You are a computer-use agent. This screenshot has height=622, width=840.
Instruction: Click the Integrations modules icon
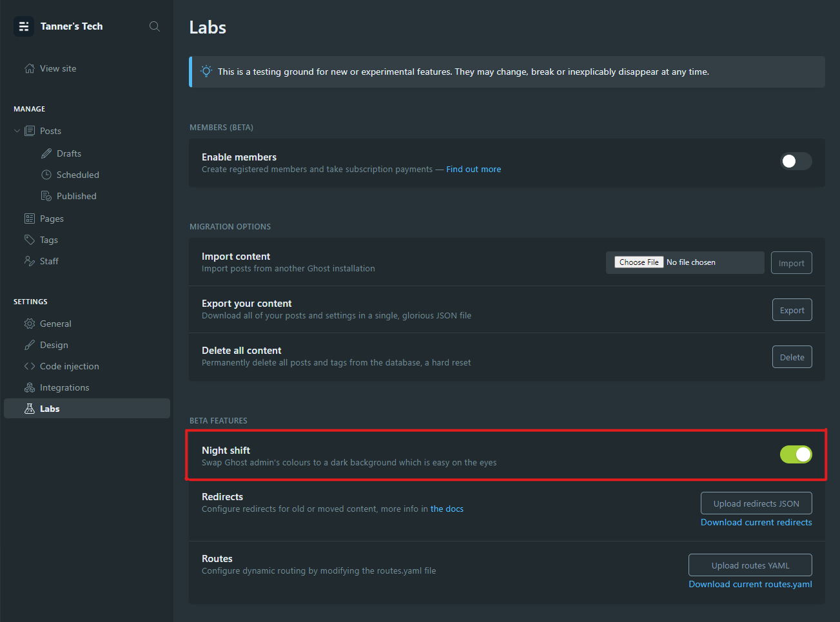[30, 387]
